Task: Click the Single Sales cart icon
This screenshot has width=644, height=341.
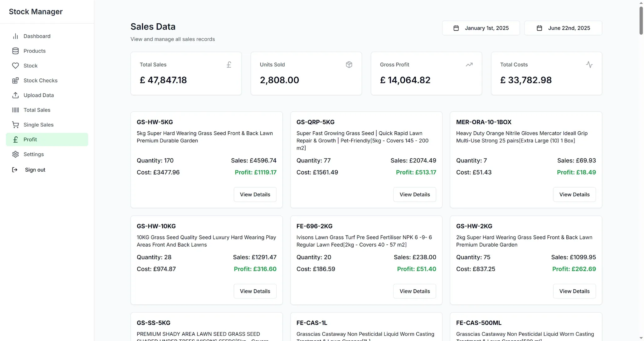Action: 15,125
